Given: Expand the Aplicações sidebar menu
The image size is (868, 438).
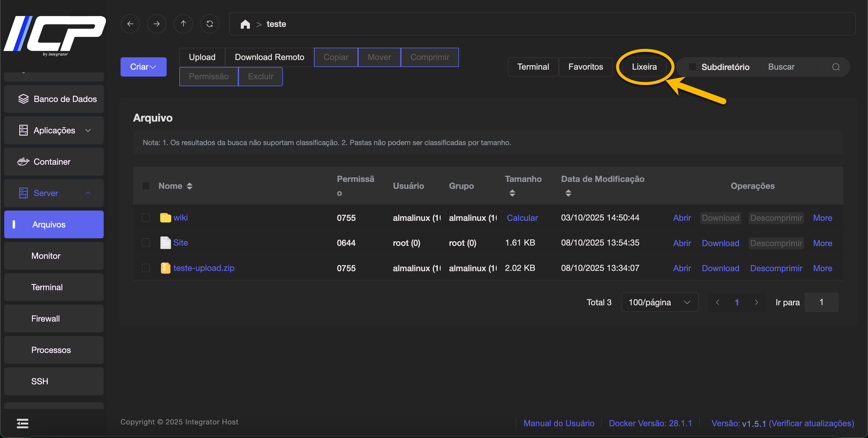Looking at the screenshot, I should point(54,130).
